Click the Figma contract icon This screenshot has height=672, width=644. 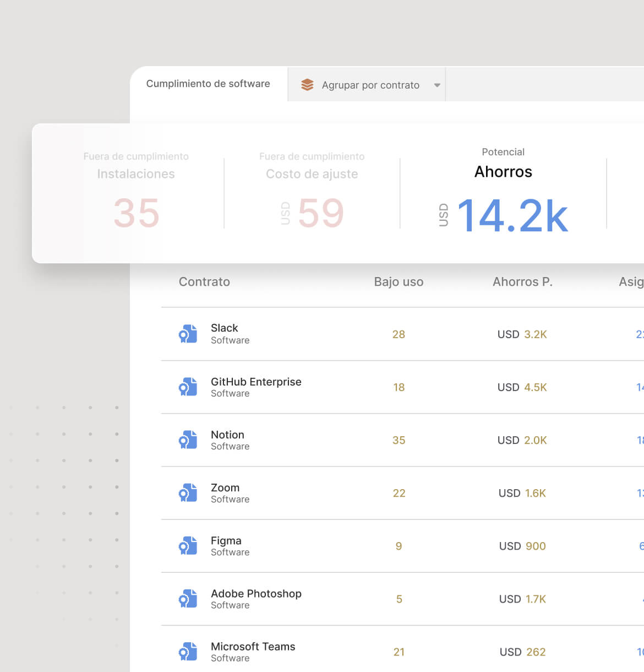[x=188, y=545]
